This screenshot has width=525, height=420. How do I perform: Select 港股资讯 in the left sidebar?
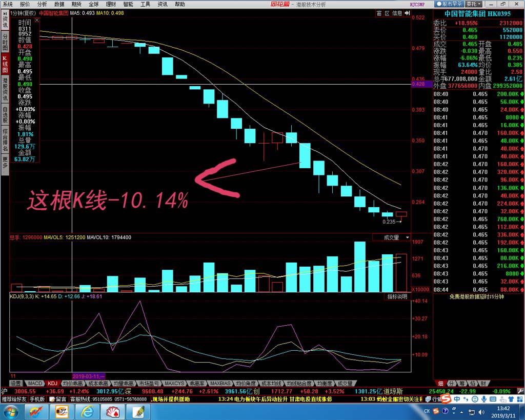[x=5, y=89]
